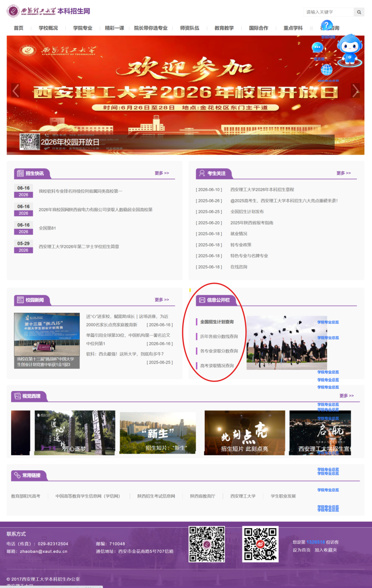Open 中国高等教育学生信息网 (学信网) link
The height and width of the screenshot is (588, 372).
(x=88, y=496)
